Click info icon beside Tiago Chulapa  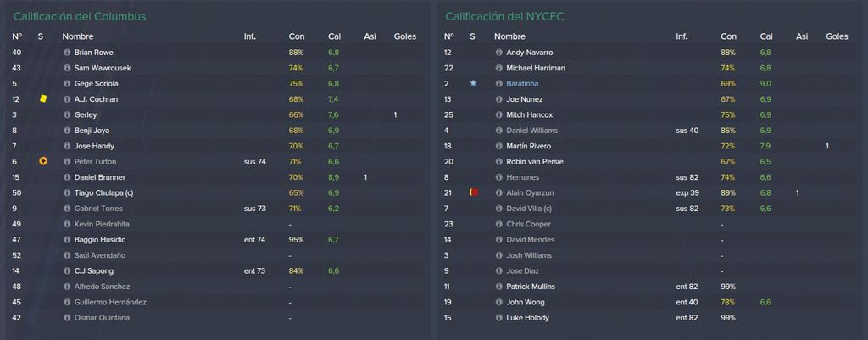coord(67,192)
